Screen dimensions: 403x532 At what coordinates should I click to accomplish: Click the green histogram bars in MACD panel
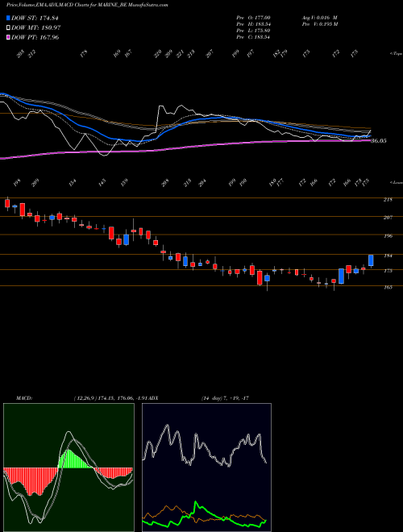click(x=73, y=459)
